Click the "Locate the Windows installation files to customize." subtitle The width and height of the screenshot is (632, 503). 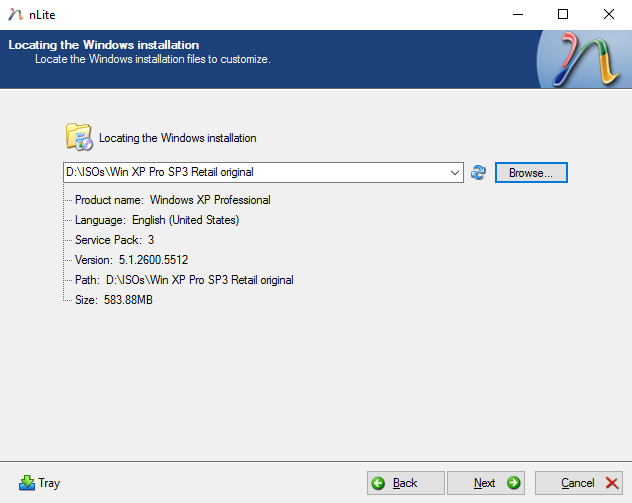pos(153,59)
